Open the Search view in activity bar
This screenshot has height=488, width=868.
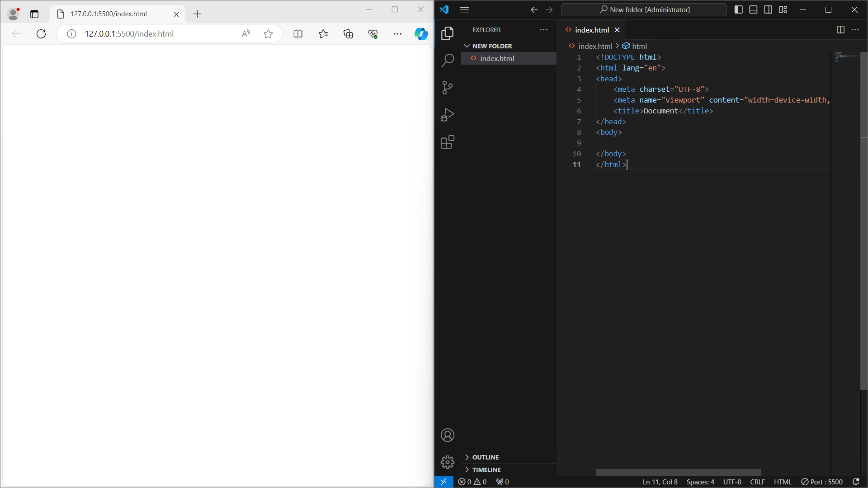[447, 60]
